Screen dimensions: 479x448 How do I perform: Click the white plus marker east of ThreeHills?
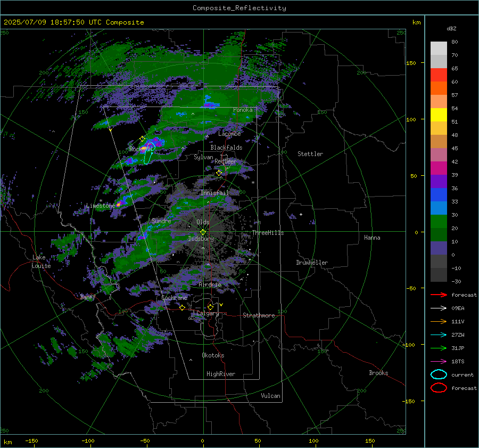tap(301, 214)
